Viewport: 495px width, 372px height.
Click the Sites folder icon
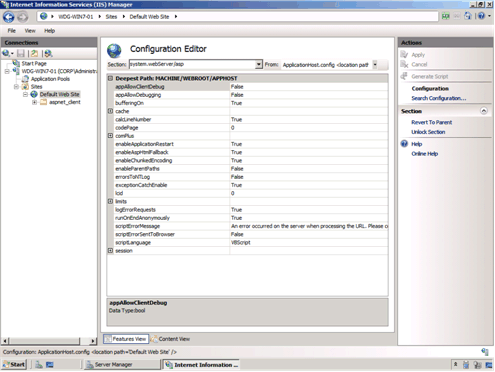tap(25, 87)
